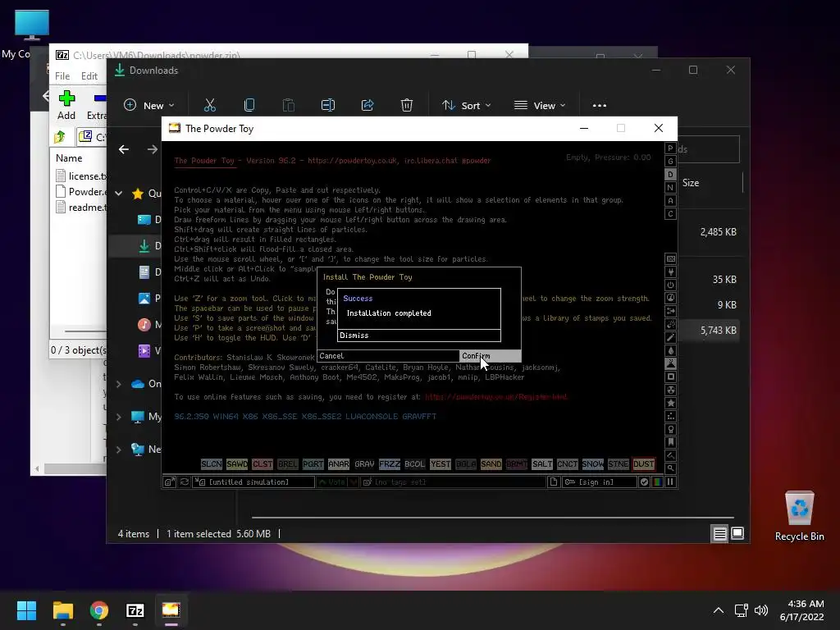Switch Downloads to large thumbnails view

[x=737, y=533]
